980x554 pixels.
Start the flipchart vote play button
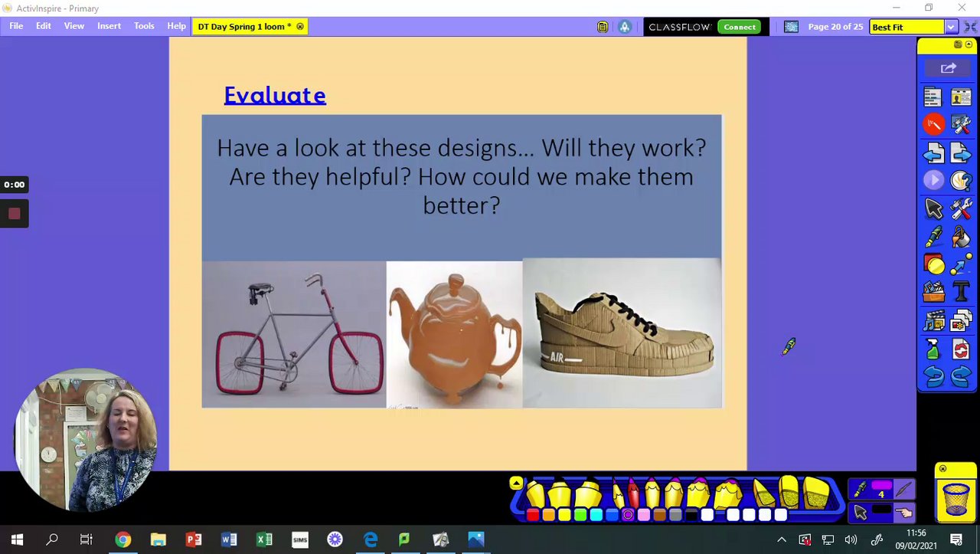[x=933, y=180]
